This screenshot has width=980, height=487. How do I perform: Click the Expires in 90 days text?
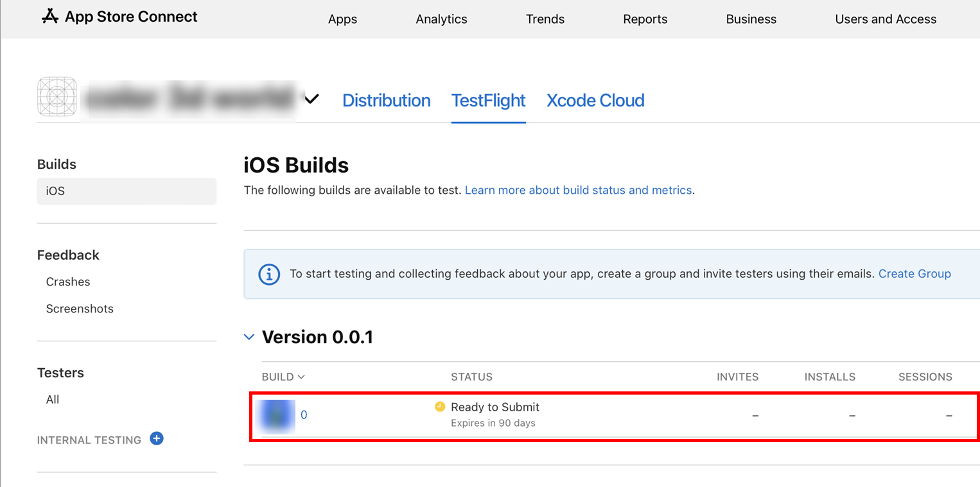click(493, 423)
